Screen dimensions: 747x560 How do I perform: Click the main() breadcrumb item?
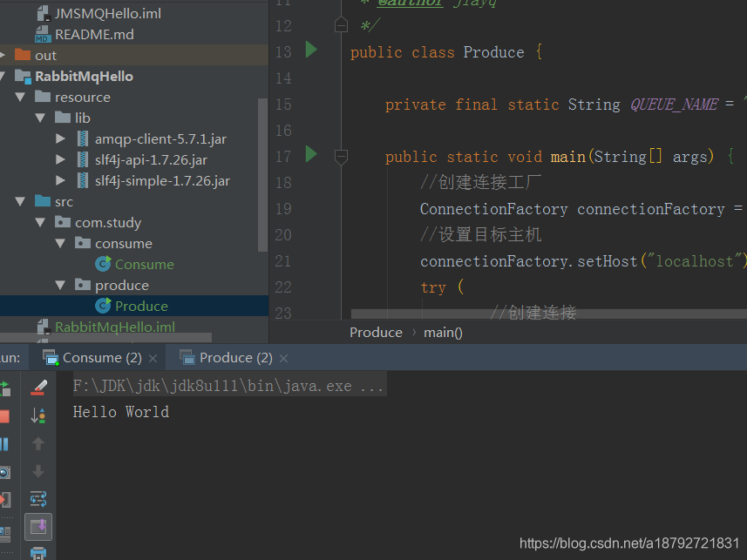(443, 333)
